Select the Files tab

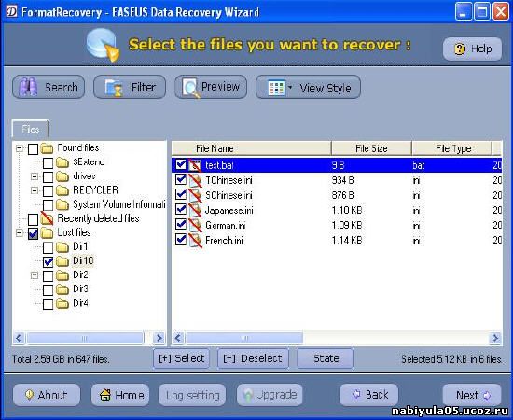point(30,129)
